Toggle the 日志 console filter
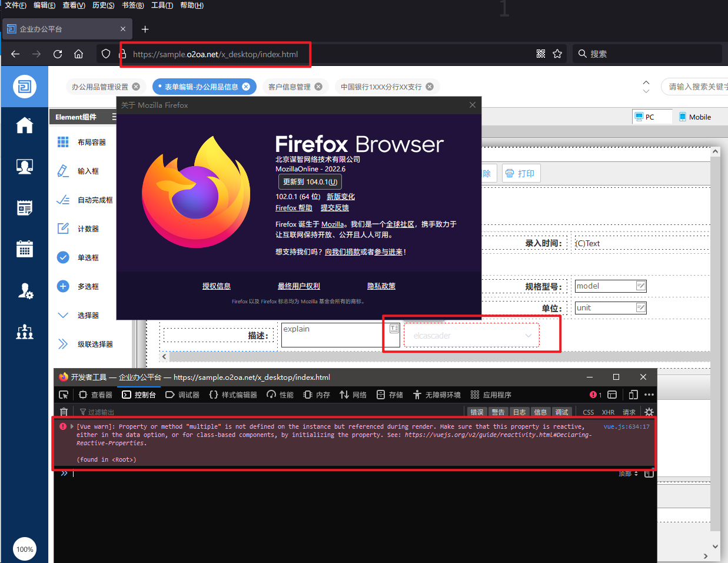728x563 pixels. coord(519,412)
